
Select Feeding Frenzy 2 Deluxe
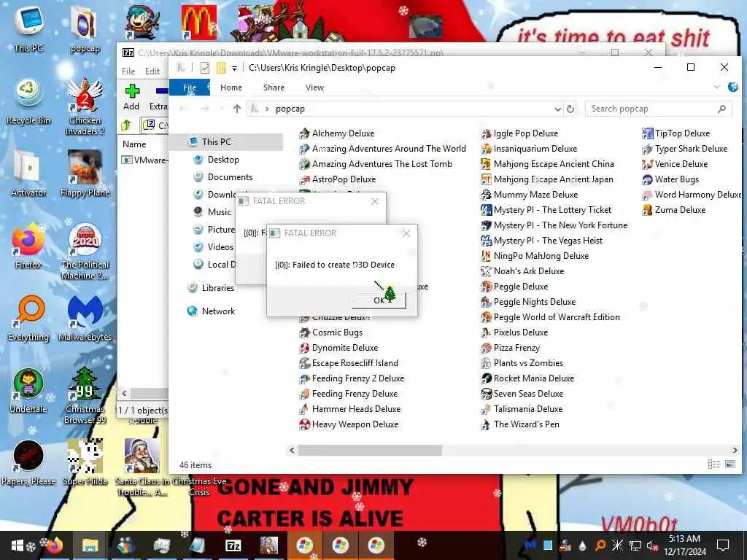(x=352, y=378)
